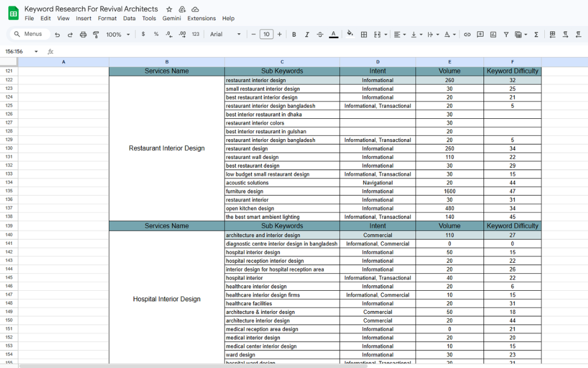Screen dimensions: 588x368
Task: Open the zoom level dropdown
Action: tap(118, 34)
